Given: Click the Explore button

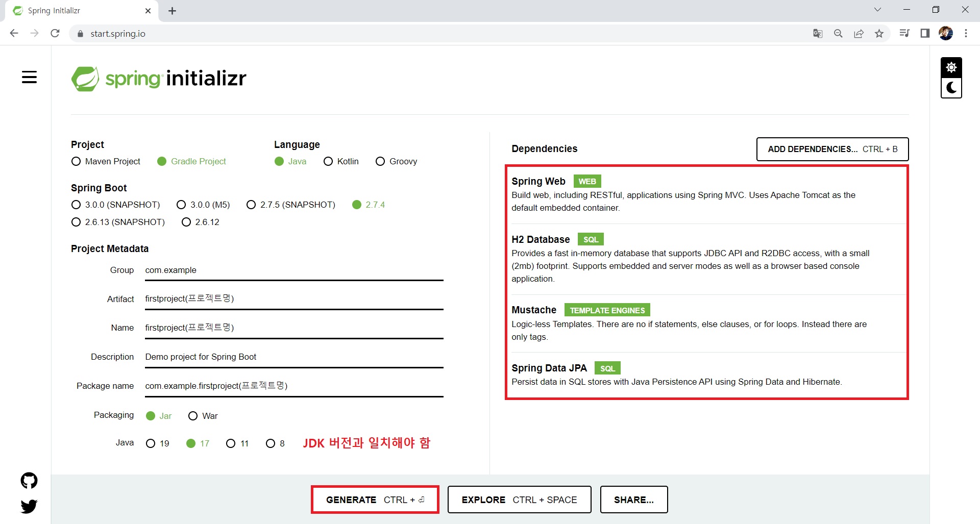Looking at the screenshot, I should tap(519, 500).
